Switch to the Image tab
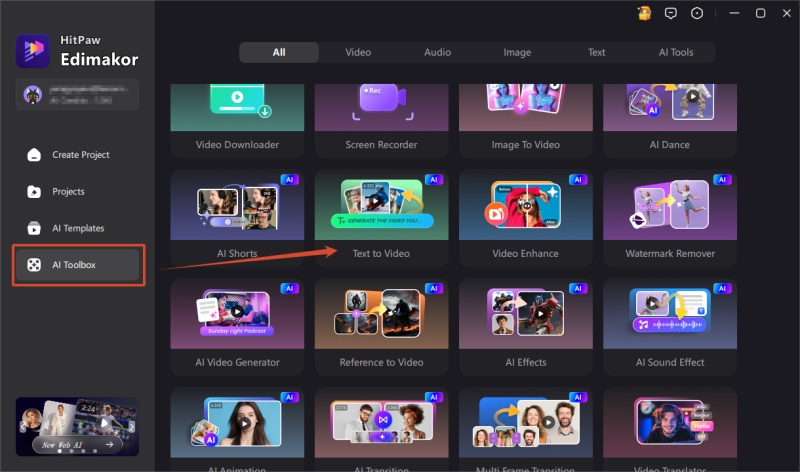 tap(517, 52)
